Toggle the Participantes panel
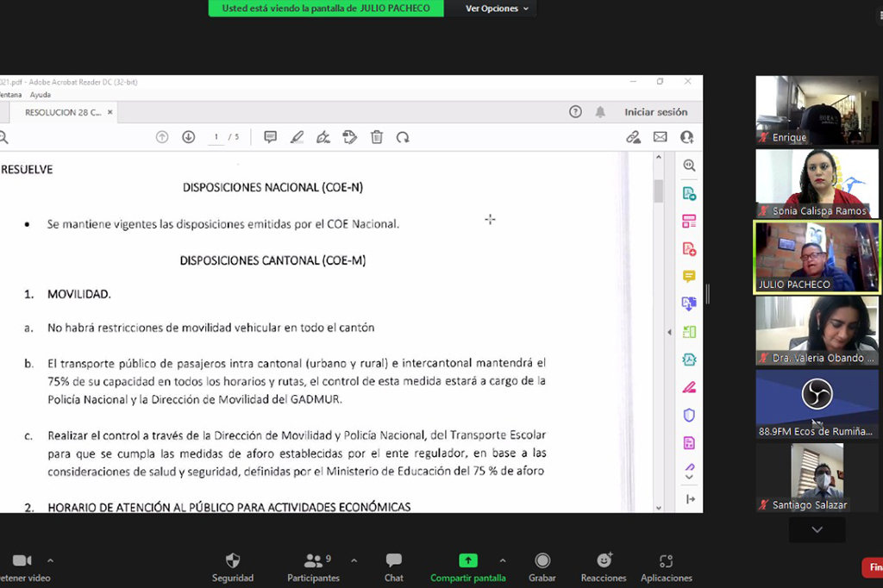The height and width of the screenshot is (588, 883). (x=313, y=561)
